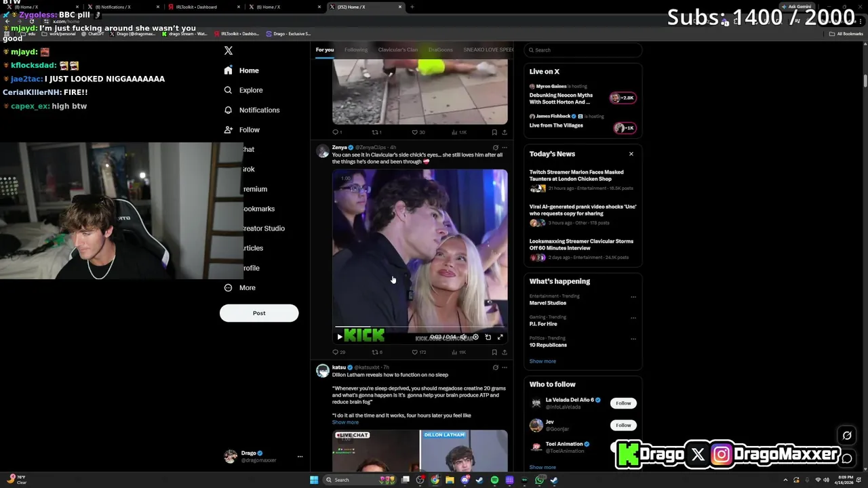Play the Zenya post video
The image size is (868, 488).
(340, 337)
